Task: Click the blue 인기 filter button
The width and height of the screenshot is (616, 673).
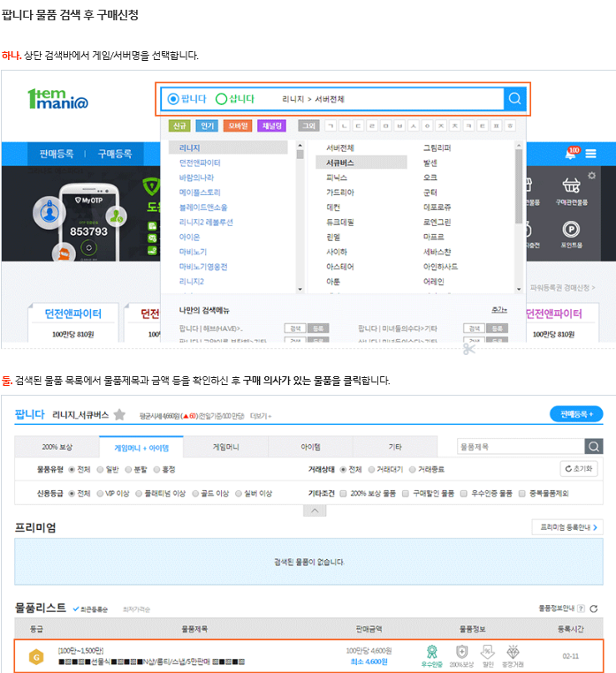Action: (208, 125)
